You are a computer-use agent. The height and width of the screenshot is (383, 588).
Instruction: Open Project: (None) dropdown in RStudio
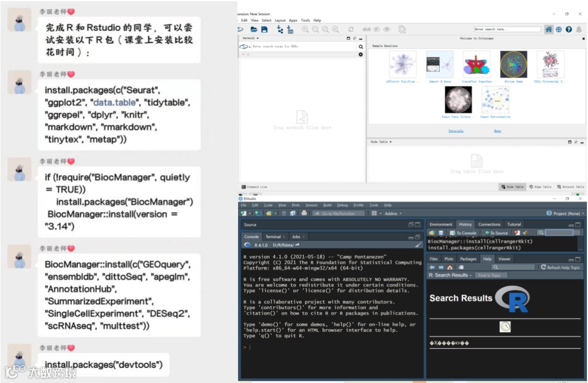(x=566, y=213)
